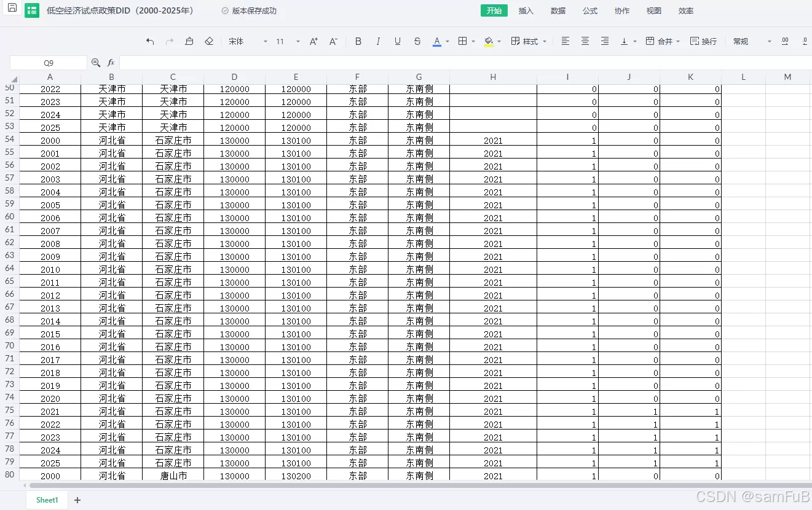The image size is (812, 510).
Task: Click the clear formatting eraser icon
Action: click(209, 41)
